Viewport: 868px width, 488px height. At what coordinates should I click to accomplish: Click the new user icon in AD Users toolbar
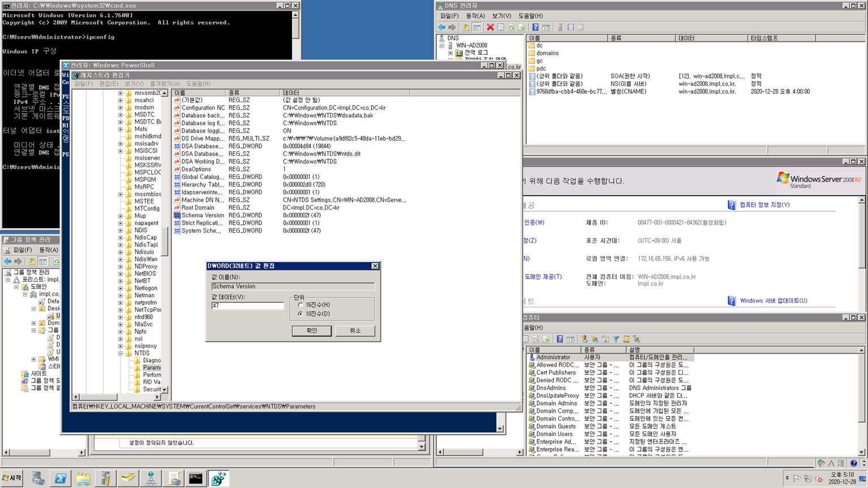coord(584,339)
